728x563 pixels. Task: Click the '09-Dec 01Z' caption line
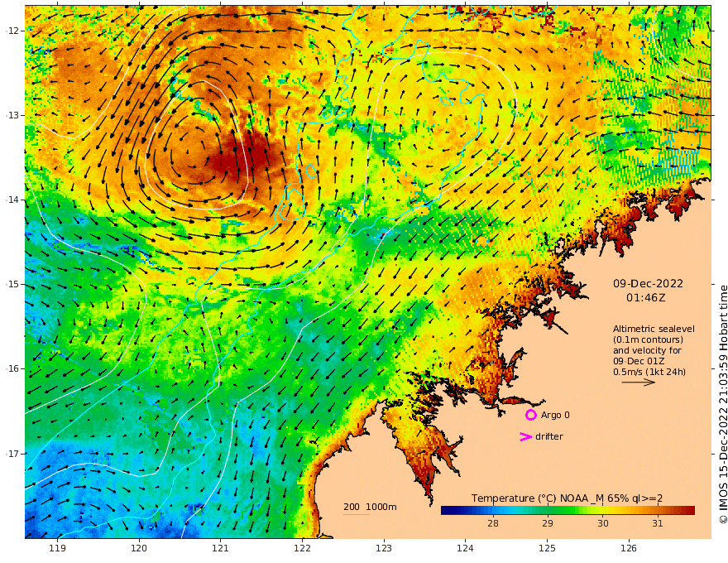click(x=639, y=361)
